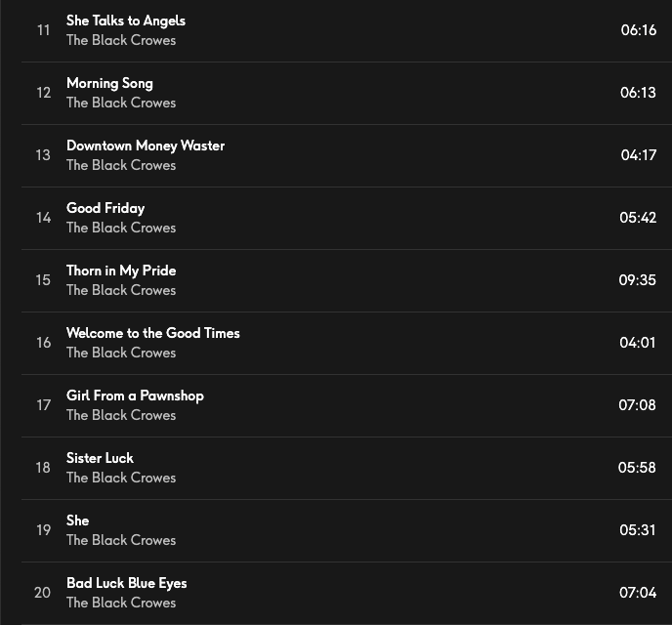Image resolution: width=672 pixels, height=625 pixels.
Task: Click the 04:17 track duration
Action: click(638, 155)
